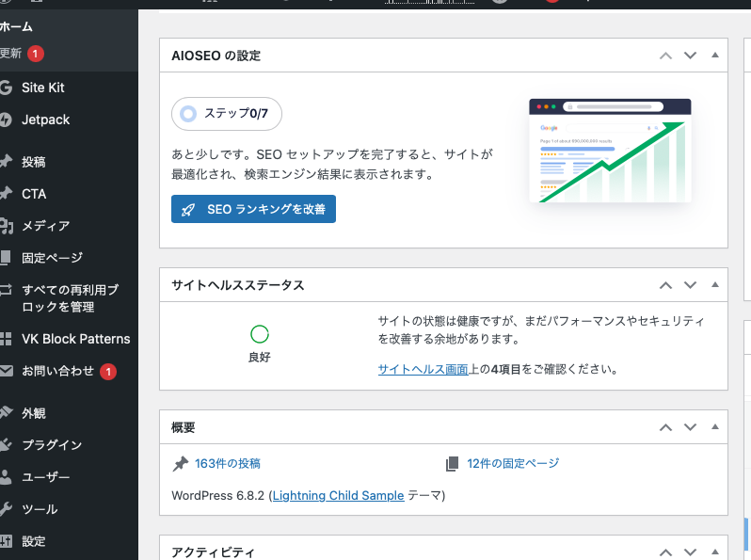Screen dimensions: 751x560
Task: Click the VK Block Patterns grid icon
Action: pyautogui.click(x=6, y=339)
